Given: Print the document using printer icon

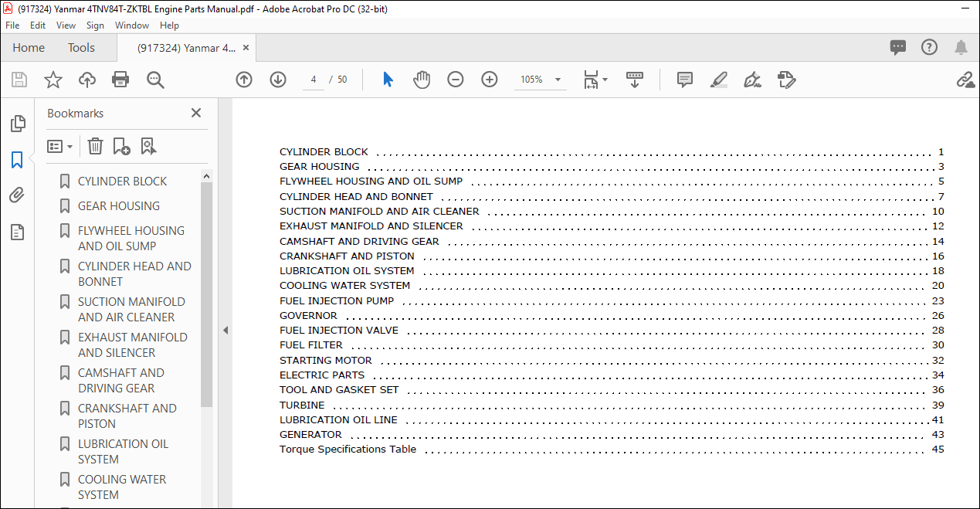Looking at the screenshot, I should [120, 80].
